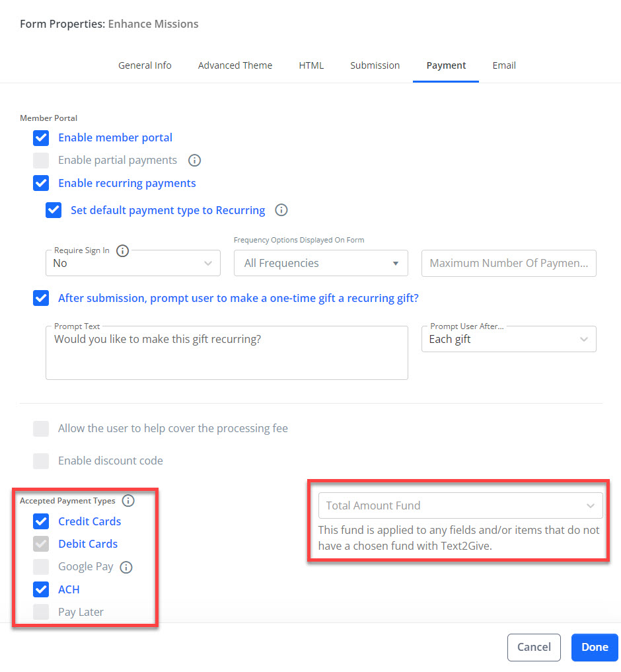
Task: Click info icon beside Accepted Payment Types
Action: [128, 501]
